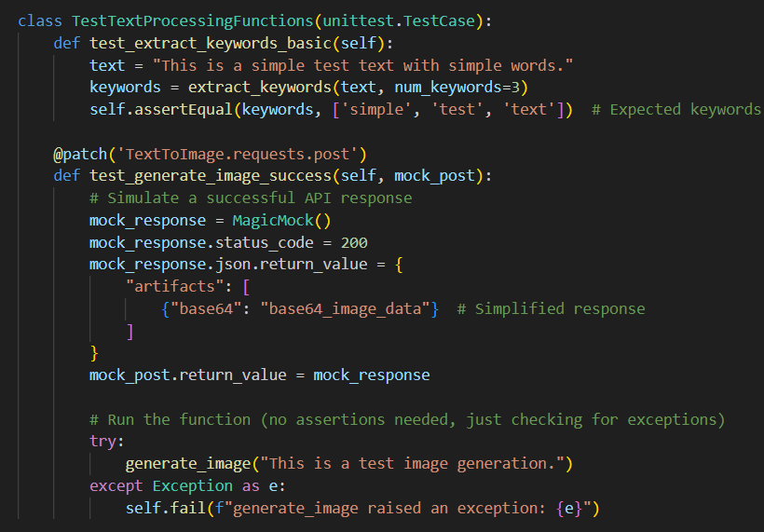Image resolution: width=764 pixels, height=532 pixels.
Task: Click the try keyword
Action: (106, 442)
